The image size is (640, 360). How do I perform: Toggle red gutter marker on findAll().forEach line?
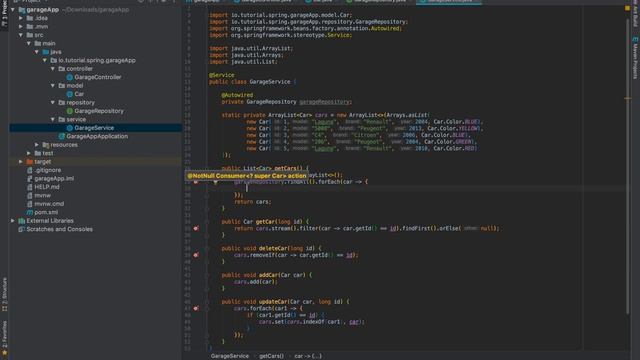[x=196, y=182]
